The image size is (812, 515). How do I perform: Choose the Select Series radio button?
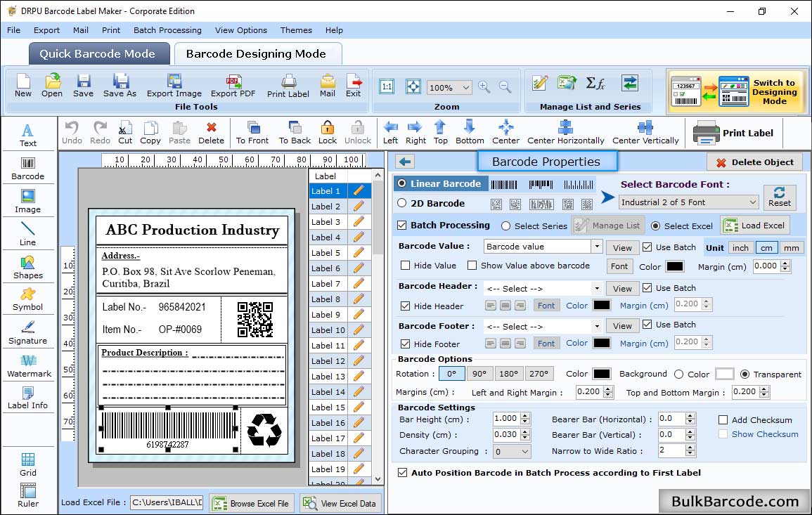pyautogui.click(x=506, y=226)
